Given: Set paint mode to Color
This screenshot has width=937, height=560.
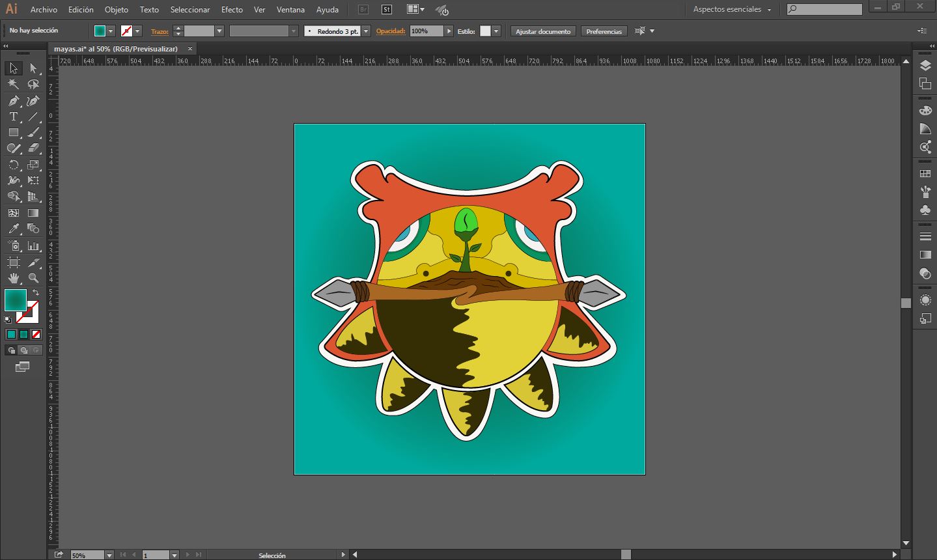Looking at the screenshot, I should tap(11, 334).
